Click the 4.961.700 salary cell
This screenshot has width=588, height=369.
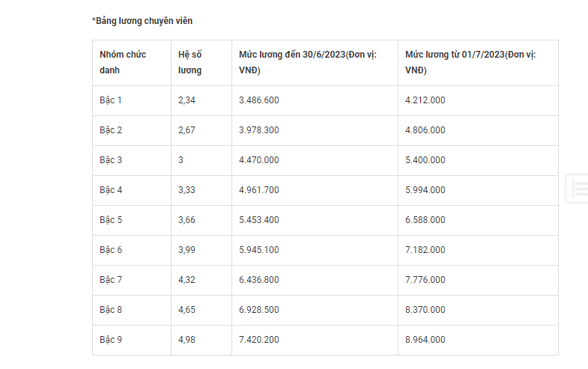tap(315, 190)
